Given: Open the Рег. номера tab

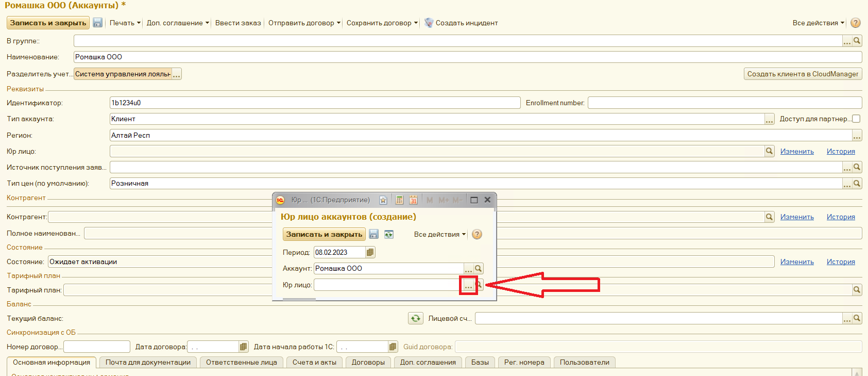Looking at the screenshot, I should coord(524,363).
